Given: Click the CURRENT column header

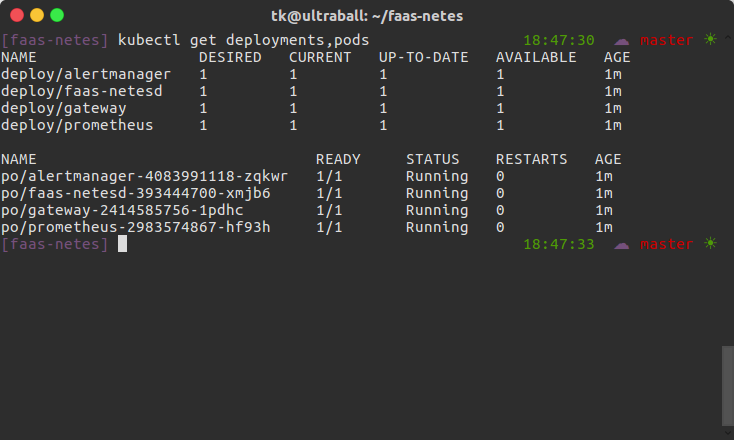Looking at the screenshot, I should (x=320, y=57).
